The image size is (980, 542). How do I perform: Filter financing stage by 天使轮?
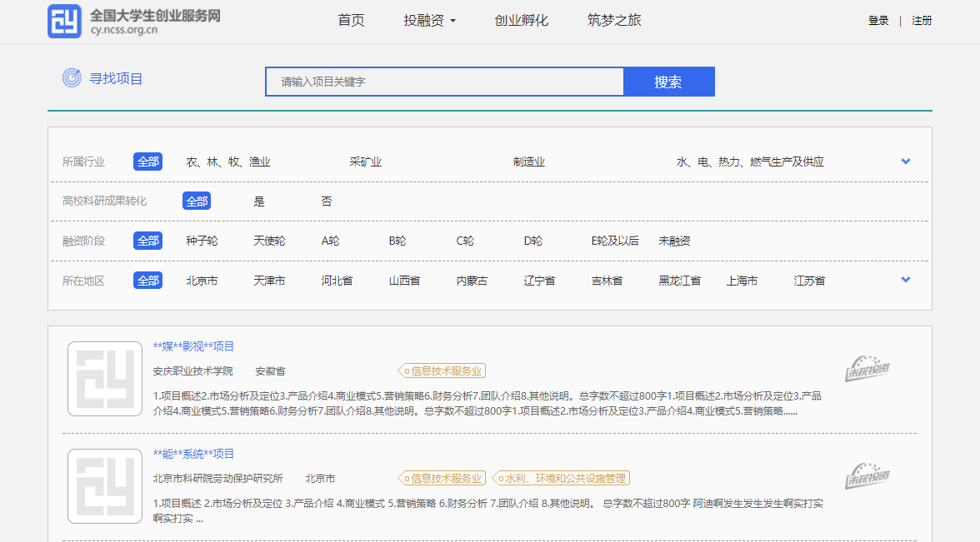click(269, 241)
